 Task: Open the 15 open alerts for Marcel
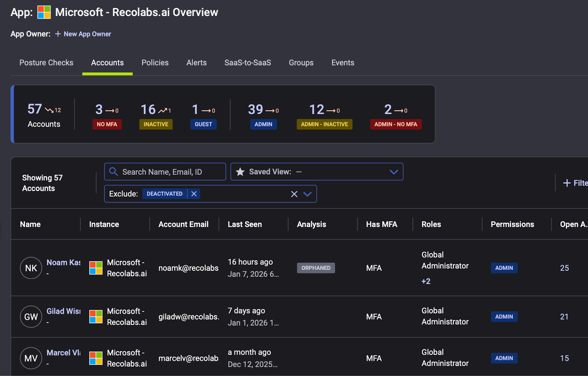(x=564, y=358)
